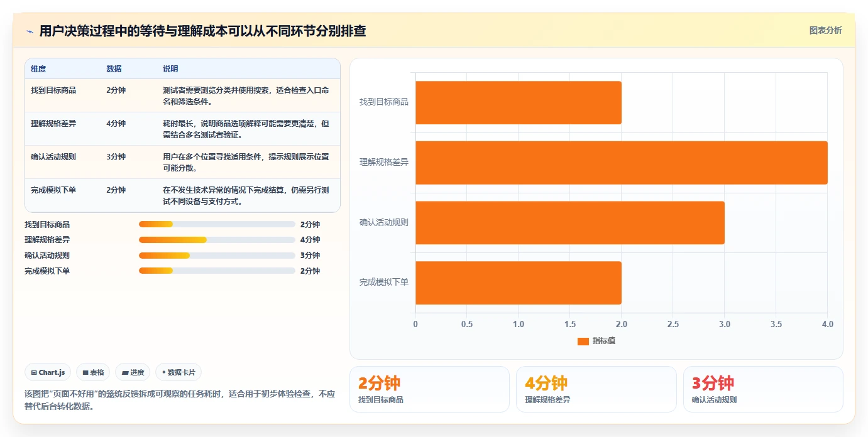
Task: Open the 3分钟 确认活动规则 data card
Action: tap(763, 389)
